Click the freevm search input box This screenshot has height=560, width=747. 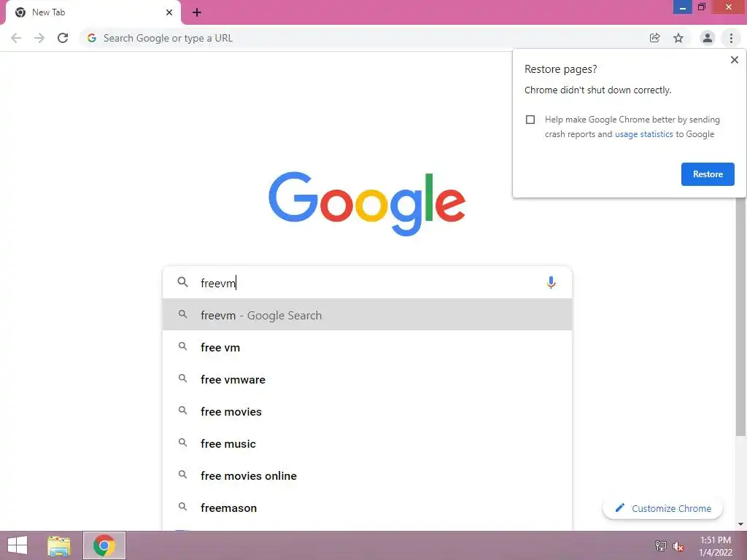click(367, 283)
